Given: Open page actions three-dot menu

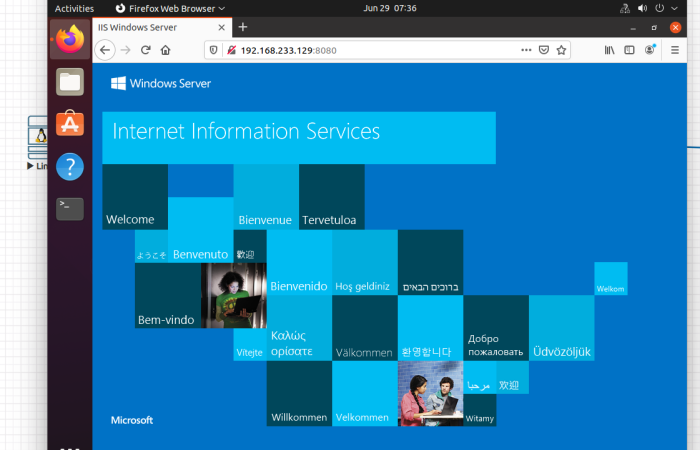Looking at the screenshot, I should click(x=526, y=50).
